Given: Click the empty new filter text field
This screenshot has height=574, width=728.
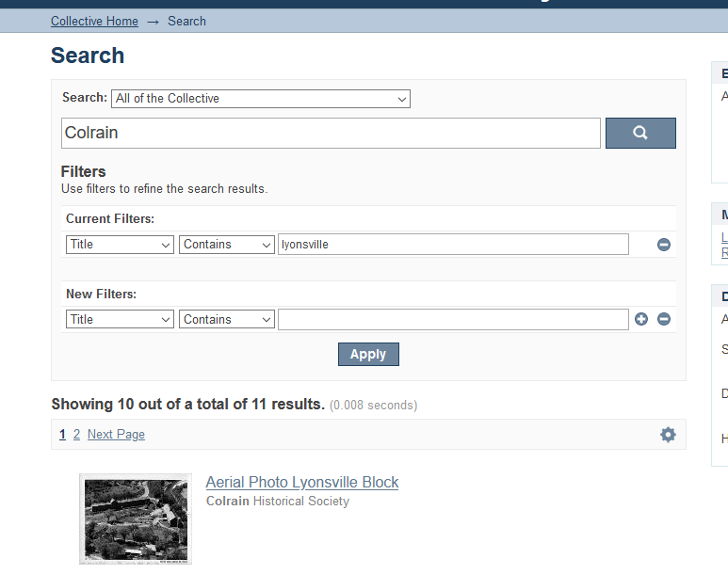Looking at the screenshot, I should click(x=453, y=319).
